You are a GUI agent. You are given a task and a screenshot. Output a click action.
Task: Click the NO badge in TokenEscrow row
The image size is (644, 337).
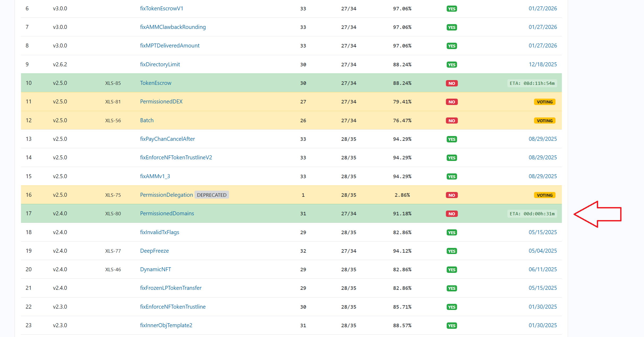point(452,83)
